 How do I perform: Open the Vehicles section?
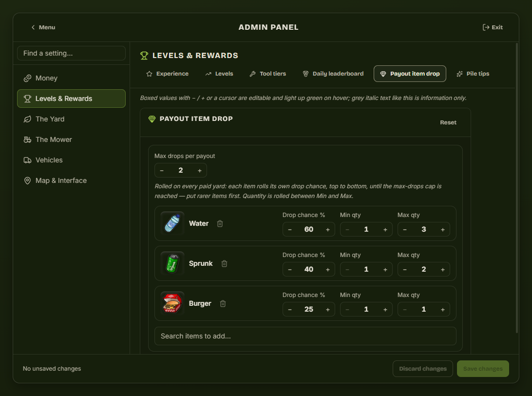point(71,160)
